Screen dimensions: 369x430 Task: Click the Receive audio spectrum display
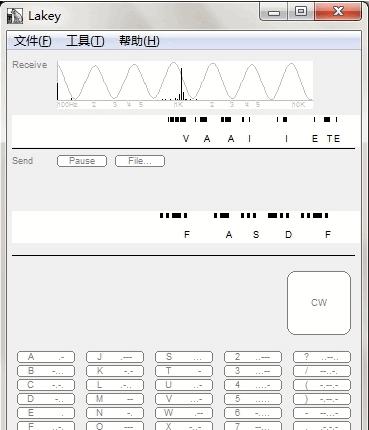tap(185, 85)
